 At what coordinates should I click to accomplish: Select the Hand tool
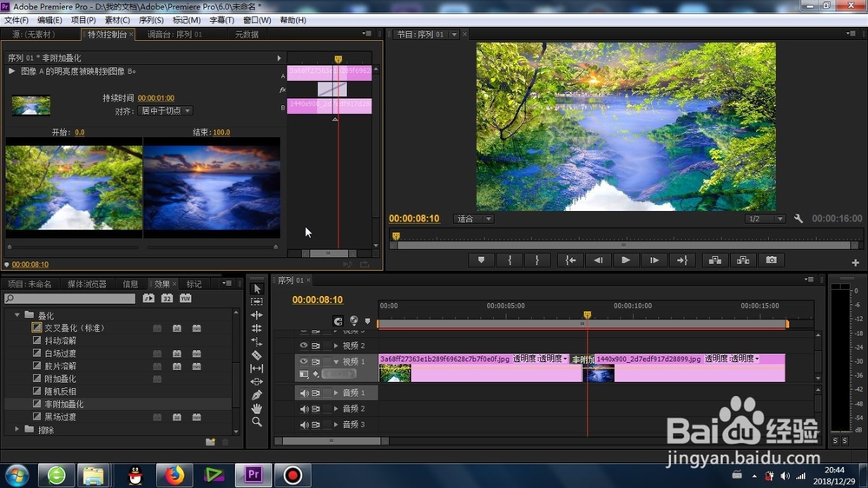[257, 408]
